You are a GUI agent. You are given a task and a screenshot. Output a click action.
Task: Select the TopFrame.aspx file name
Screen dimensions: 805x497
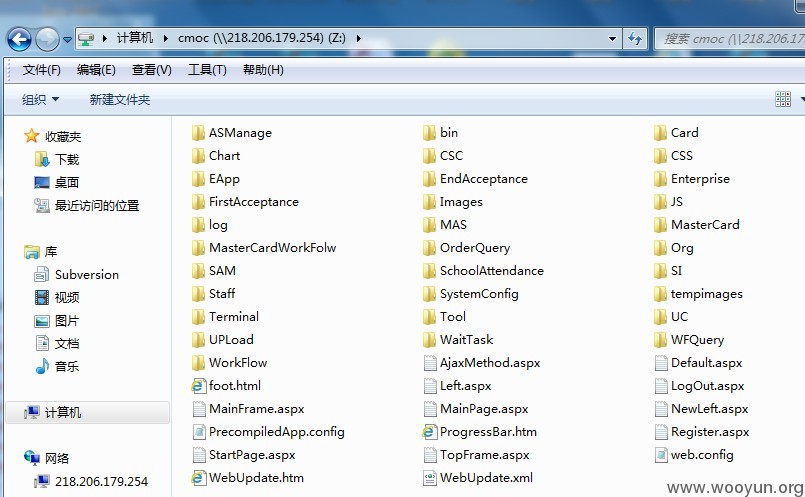pyautogui.click(x=485, y=455)
